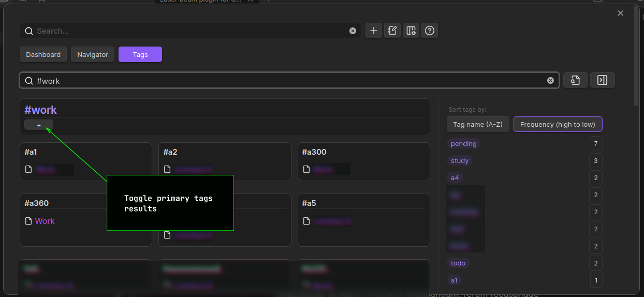Viewport: 644px width, 297px height.
Task: Close the modal with the X button
Action: 620,13
